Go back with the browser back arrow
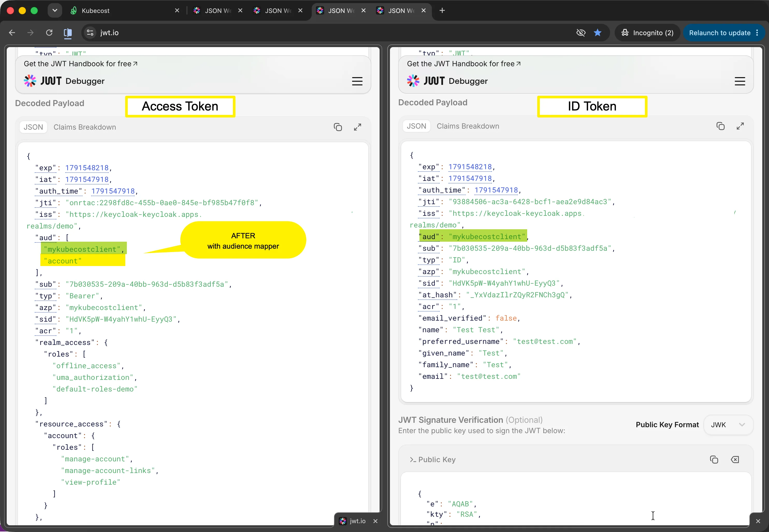The height and width of the screenshot is (532, 769). pyautogui.click(x=12, y=33)
